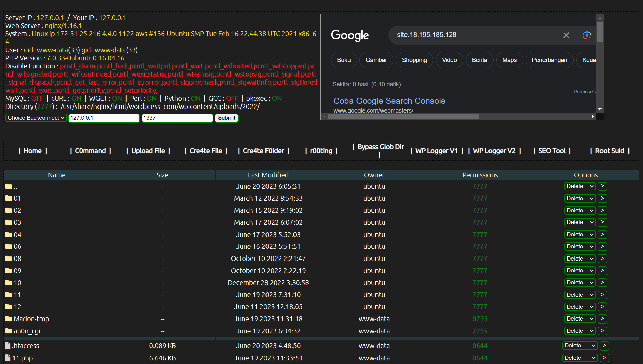Click the folder icon for 01

(9, 198)
